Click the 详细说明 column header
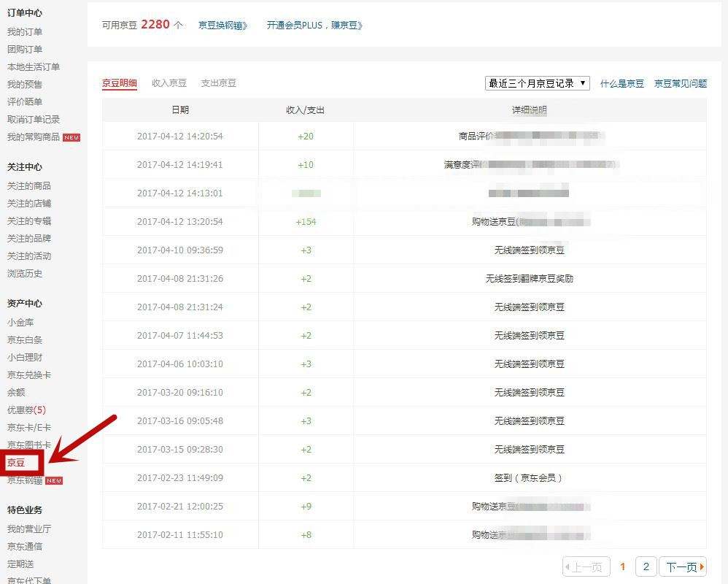Viewport: 728px width, 584px height. (x=530, y=110)
